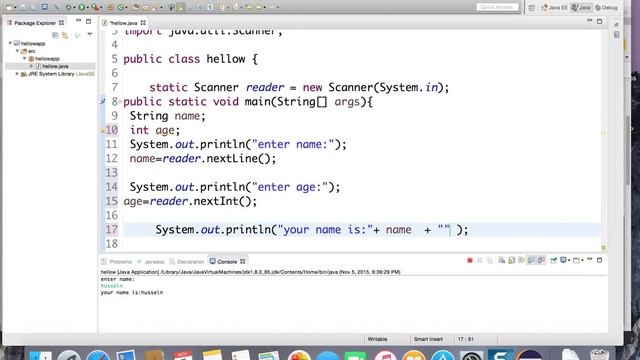The height and width of the screenshot is (360, 640).
Task: Toggle Show Console on standard error change
Action: point(541,260)
